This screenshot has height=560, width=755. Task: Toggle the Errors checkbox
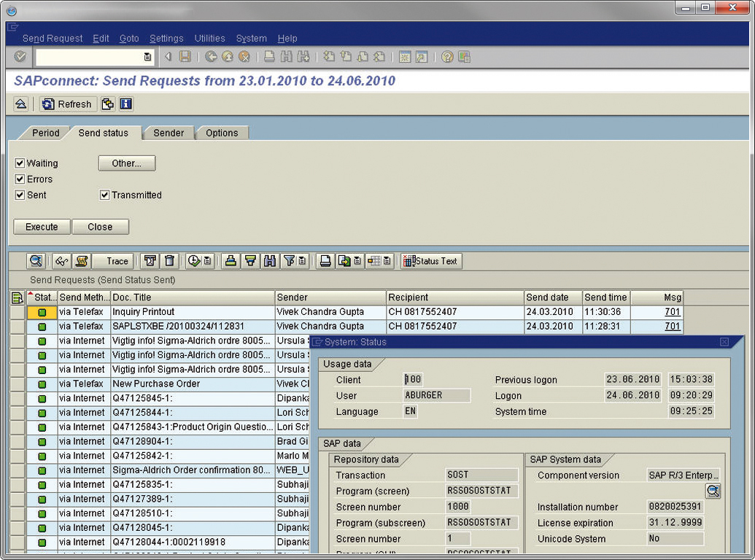pyautogui.click(x=20, y=179)
